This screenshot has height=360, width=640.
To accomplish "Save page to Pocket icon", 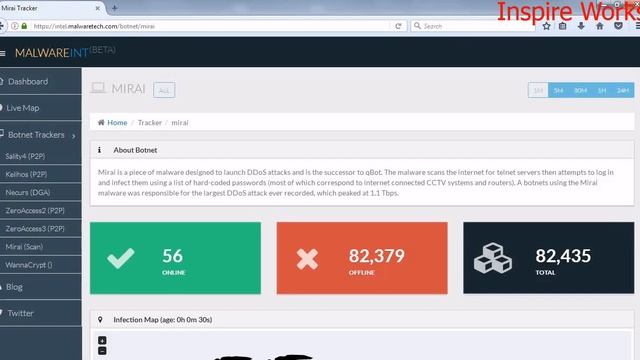I will (618, 26).
